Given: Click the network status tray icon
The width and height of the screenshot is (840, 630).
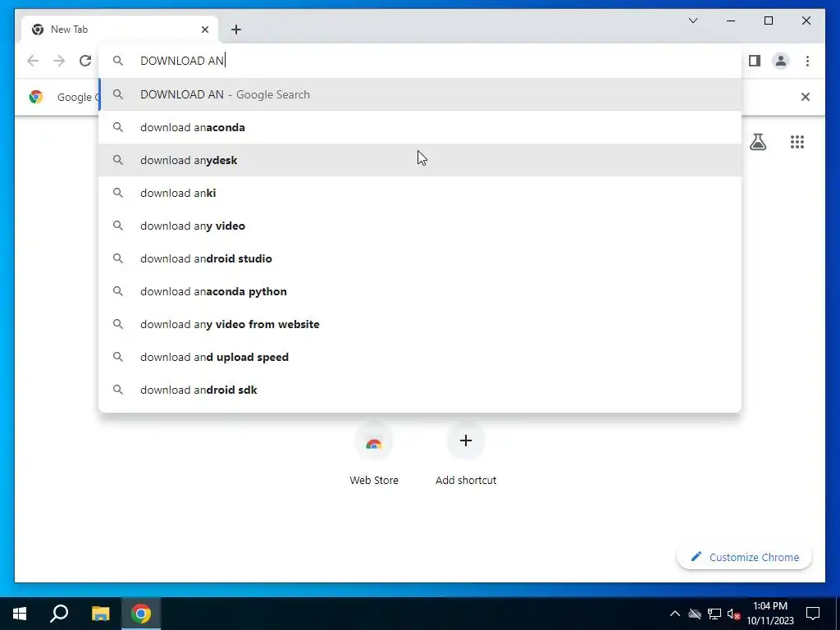Looking at the screenshot, I should click(714, 614).
